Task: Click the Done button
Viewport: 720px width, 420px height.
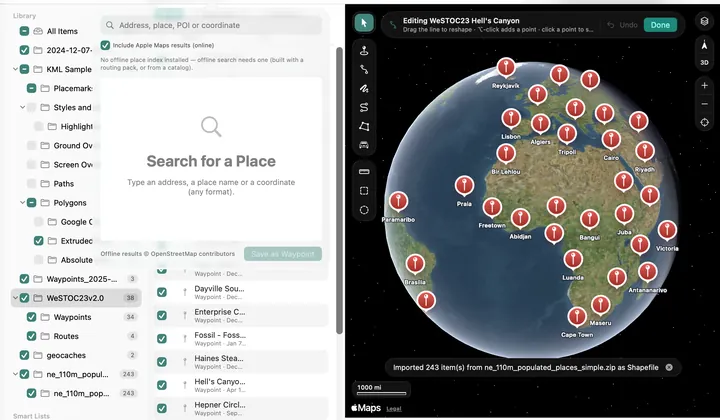Action: [660, 25]
